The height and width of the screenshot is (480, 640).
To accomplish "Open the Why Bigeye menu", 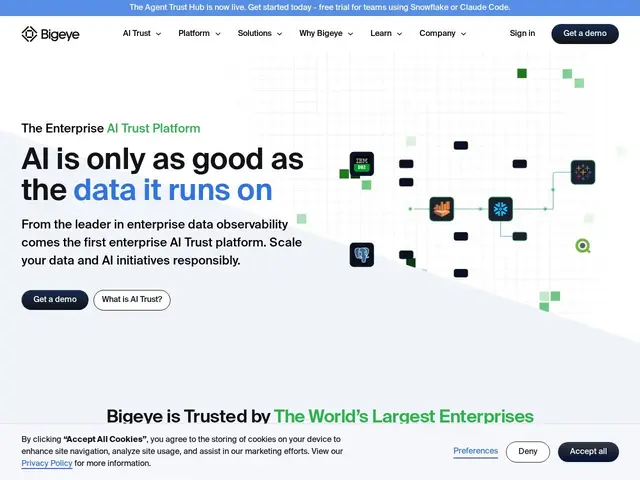I will 326,33.
